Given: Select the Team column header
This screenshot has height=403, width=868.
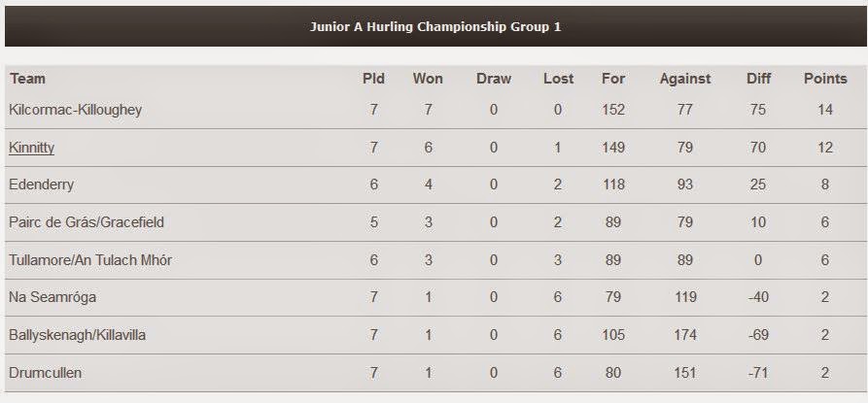Looking at the screenshot, I should click(27, 79).
